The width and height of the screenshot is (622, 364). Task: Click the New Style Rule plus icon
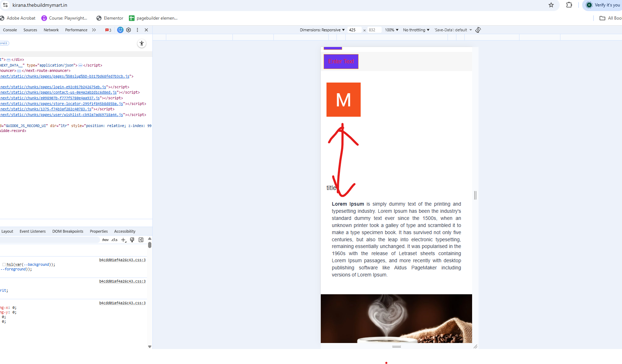click(124, 240)
